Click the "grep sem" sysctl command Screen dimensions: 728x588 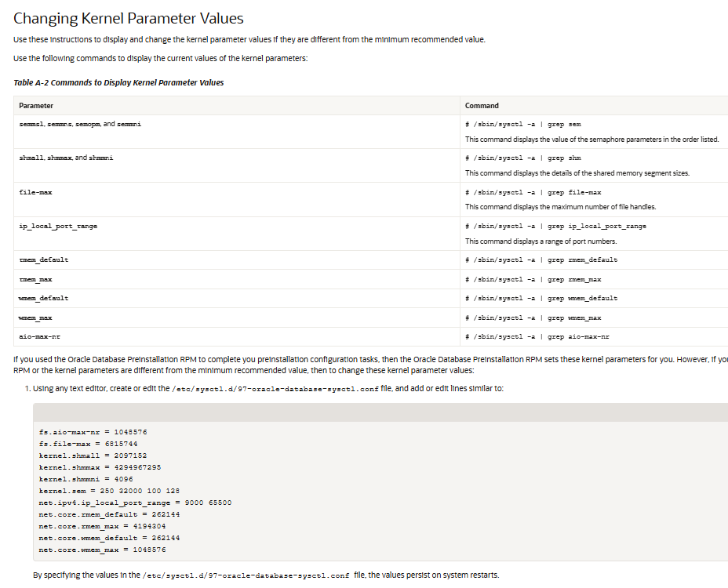[523, 125]
